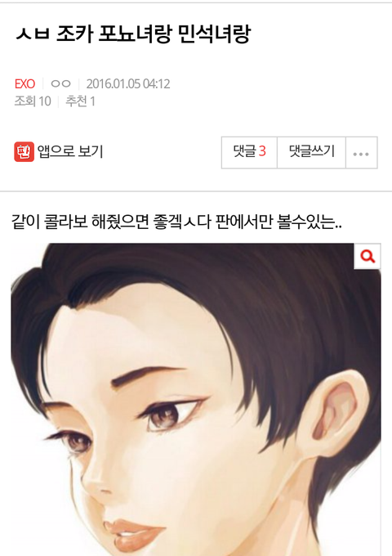Tap the red Pann app logo icon

[x=24, y=152]
